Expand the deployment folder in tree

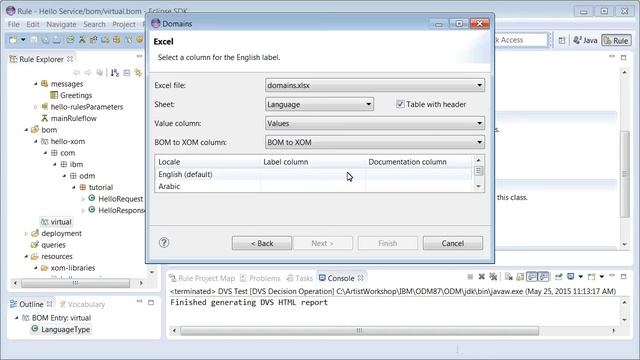[26, 233]
